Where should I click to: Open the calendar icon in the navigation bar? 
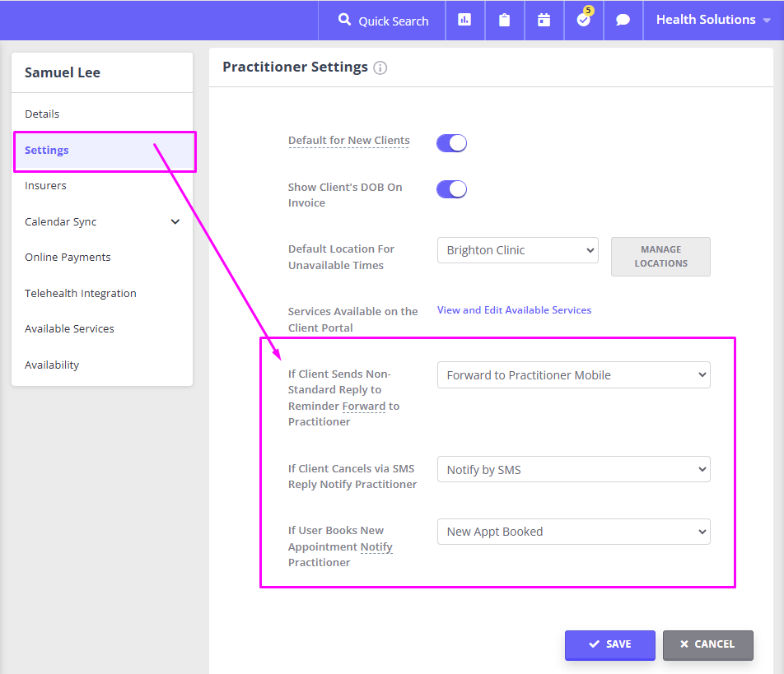pyautogui.click(x=544, y=20)
